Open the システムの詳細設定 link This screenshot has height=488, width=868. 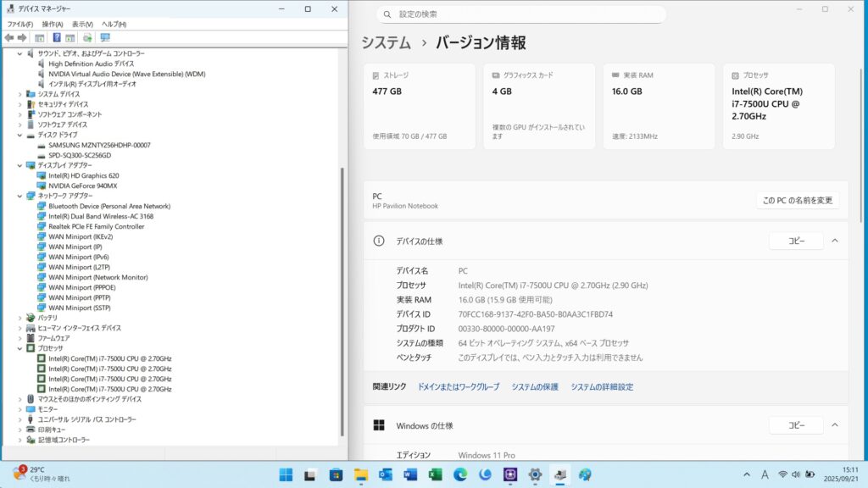click(601, 387)
